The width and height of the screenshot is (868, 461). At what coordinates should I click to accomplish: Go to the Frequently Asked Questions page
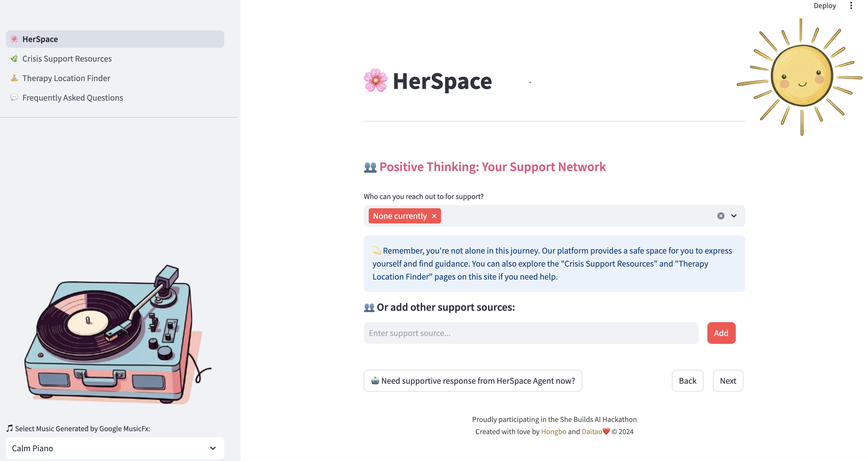[x=72, y=97]
